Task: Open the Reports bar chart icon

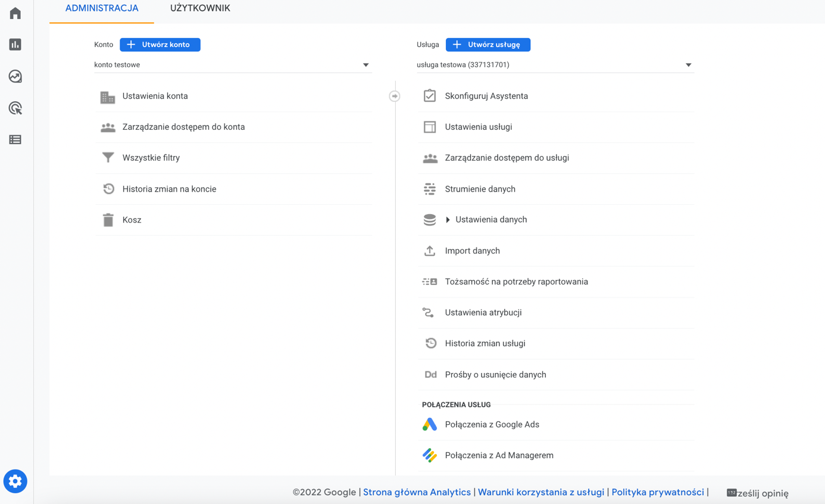Action: (15, 45)
